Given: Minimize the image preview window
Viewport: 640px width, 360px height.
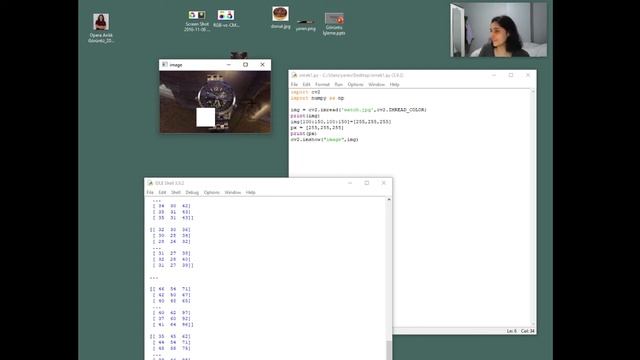Looking at the screenshot, I should [x=229, y=64].
